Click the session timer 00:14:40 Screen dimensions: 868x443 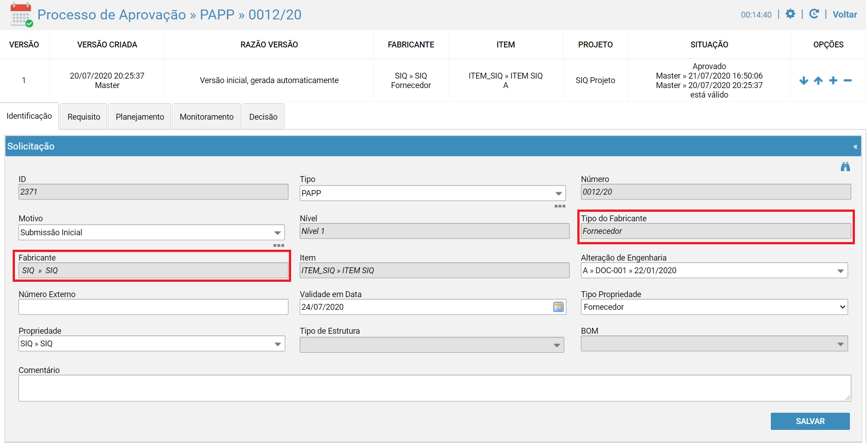756,15
